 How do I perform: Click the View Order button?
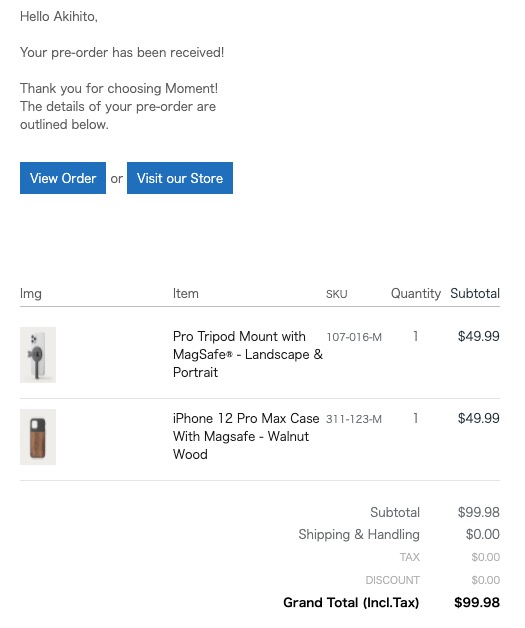63,178
